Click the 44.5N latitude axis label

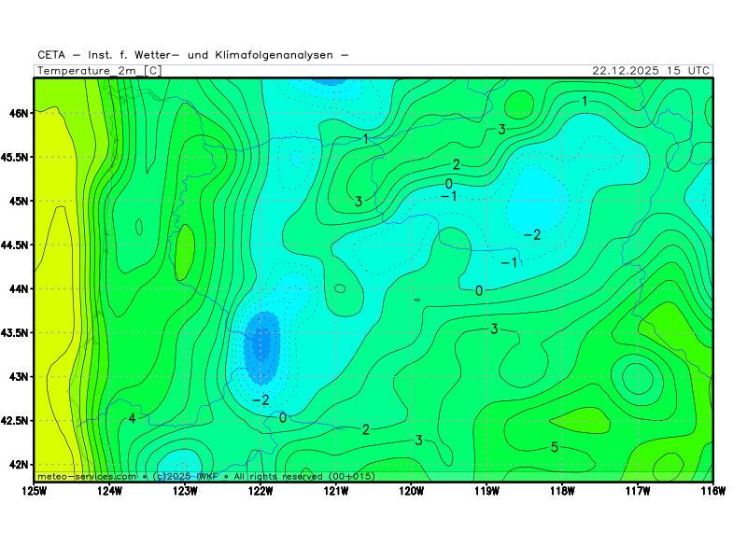[x=16, y=245]
